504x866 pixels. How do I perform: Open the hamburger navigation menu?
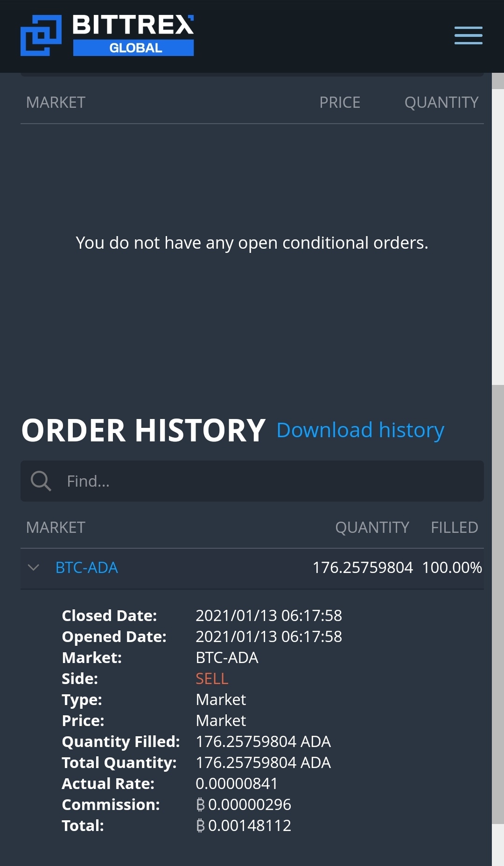pyautogui.click(x=468, y=35)
